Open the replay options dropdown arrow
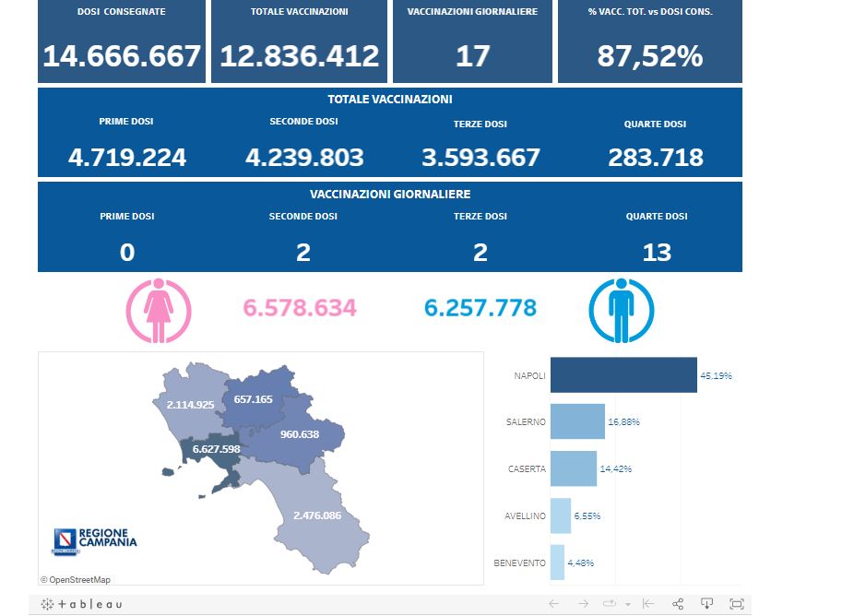This screenshot has height=616, width=854. 628,604
